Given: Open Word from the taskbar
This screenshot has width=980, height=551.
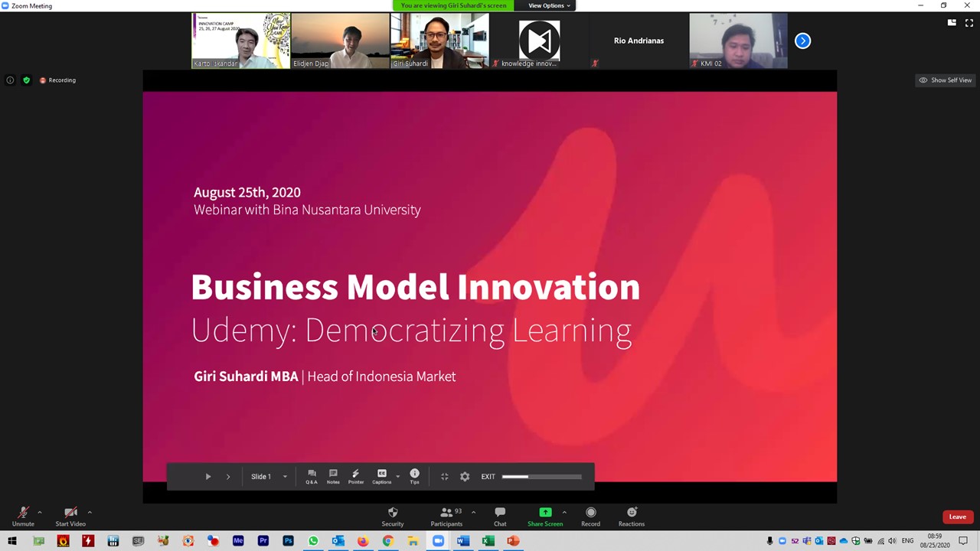Looking at the screenshot, I should pos(462,541).
